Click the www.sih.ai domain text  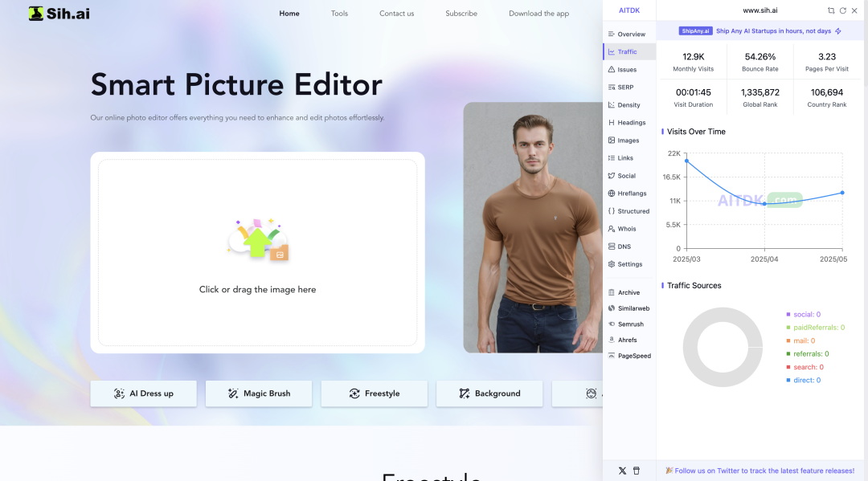[760, 10]
